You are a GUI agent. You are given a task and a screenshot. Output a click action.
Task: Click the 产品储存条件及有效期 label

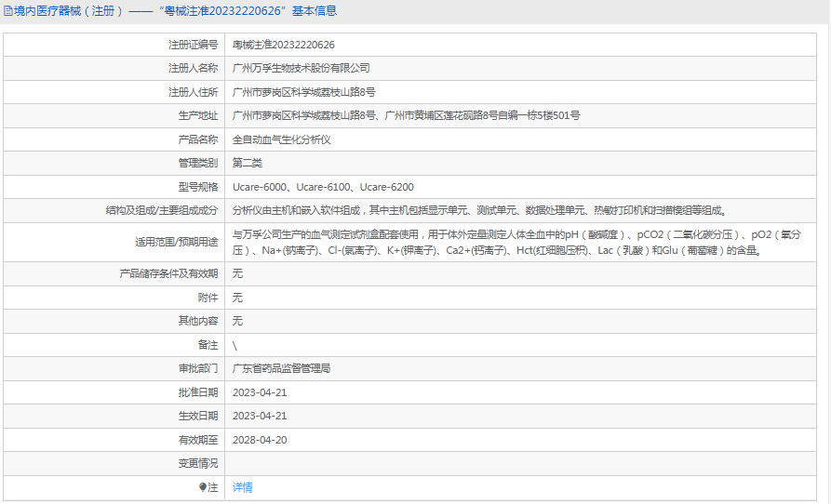click(168, 273)
